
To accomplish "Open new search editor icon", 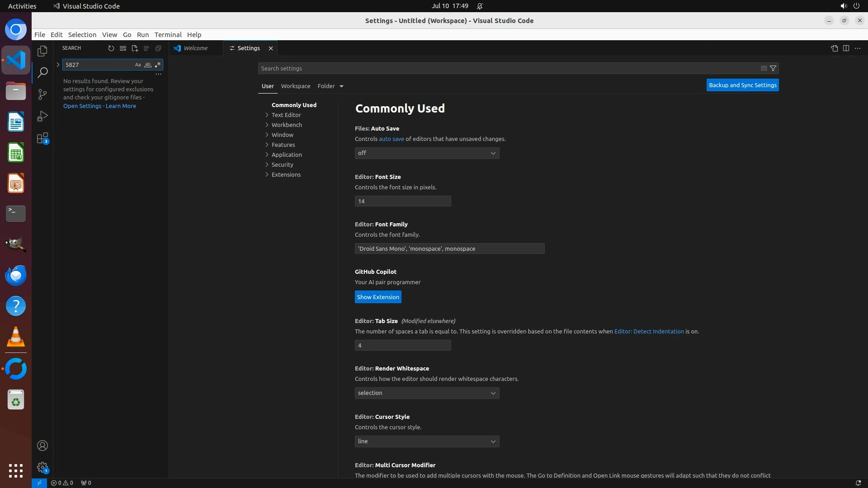I will [135, 48].
